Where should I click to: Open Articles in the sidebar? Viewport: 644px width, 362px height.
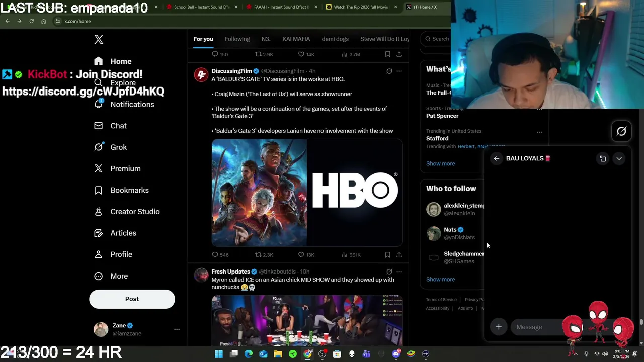click(x=115, y=233)
